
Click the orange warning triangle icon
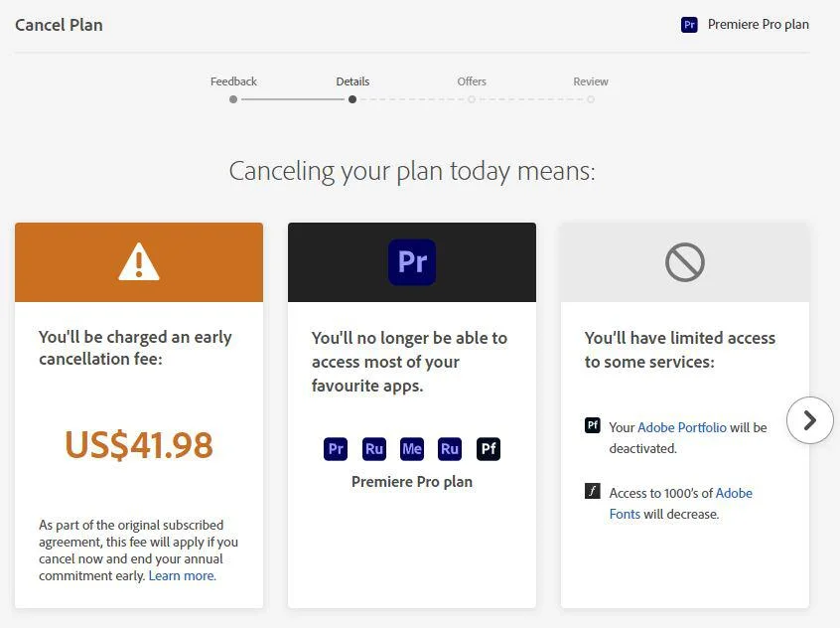pos(139,261)
